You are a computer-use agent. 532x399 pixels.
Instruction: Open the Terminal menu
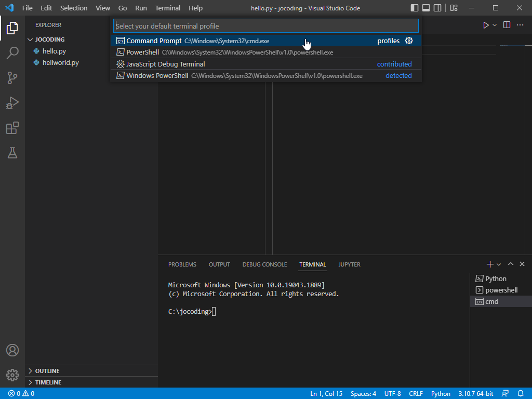168,8
